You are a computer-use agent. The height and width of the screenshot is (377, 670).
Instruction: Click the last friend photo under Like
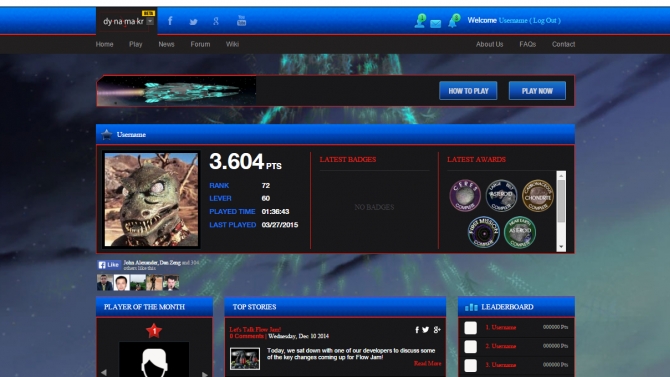(171, 283)
